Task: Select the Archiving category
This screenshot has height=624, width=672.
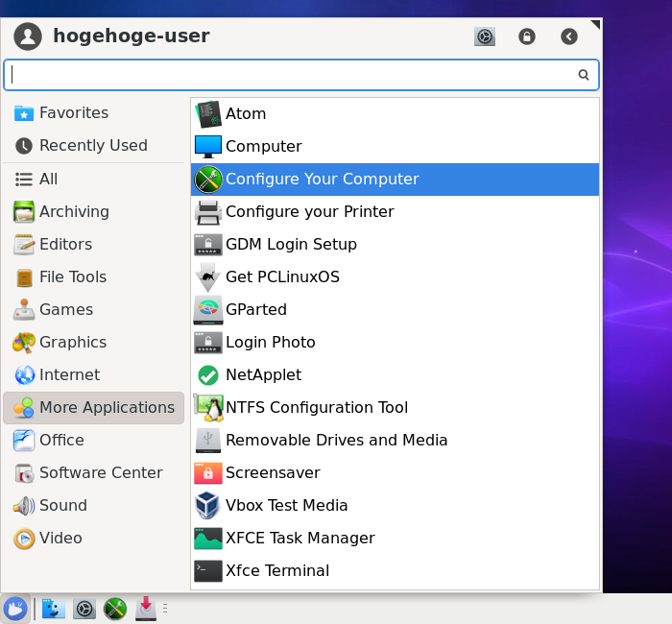Action: coord(93,212)
